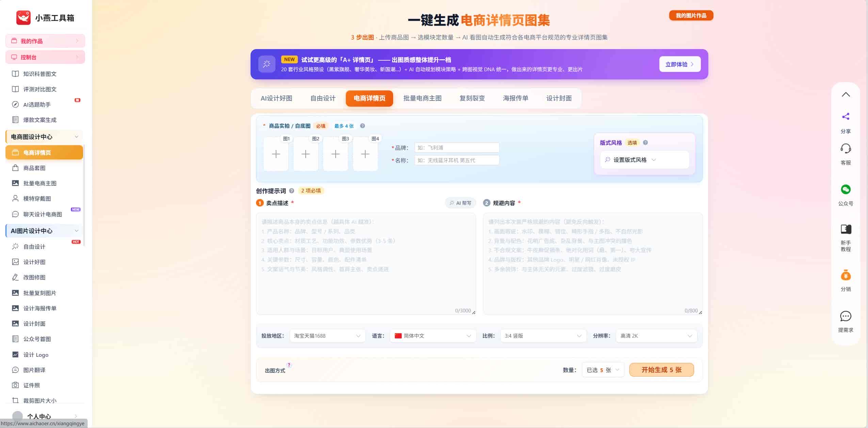Switch to AI设计好图 tab

tap(276, 98)
